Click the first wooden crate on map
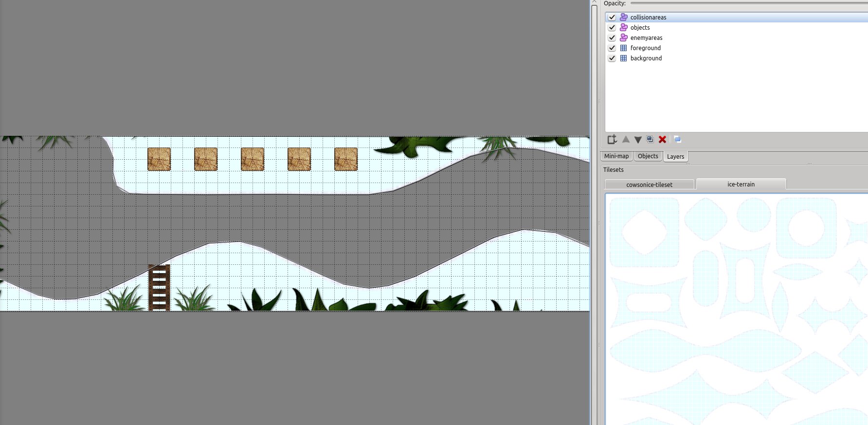 (x=159, y=159)
